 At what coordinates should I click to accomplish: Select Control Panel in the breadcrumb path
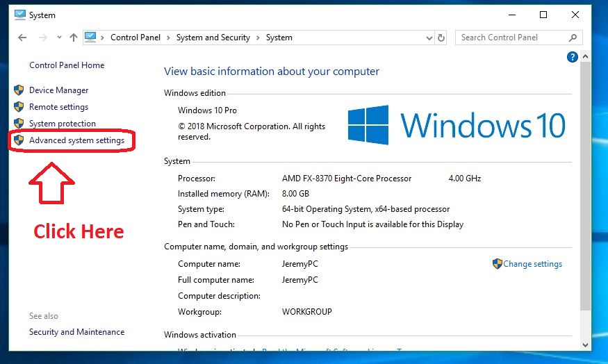[134, 38]
